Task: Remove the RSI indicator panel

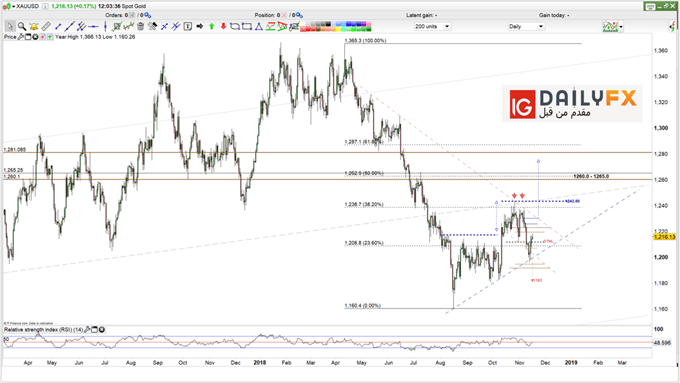Action: click(101, 330)
